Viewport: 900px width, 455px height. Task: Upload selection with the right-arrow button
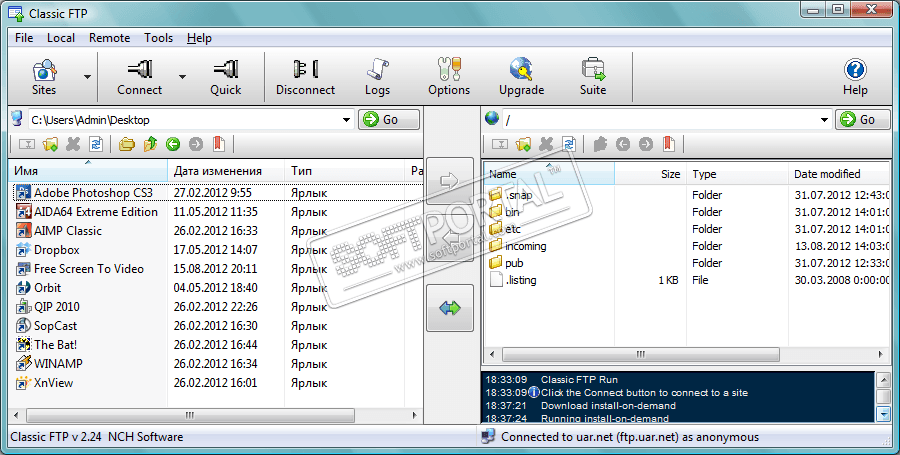click(x=449, y=181)
